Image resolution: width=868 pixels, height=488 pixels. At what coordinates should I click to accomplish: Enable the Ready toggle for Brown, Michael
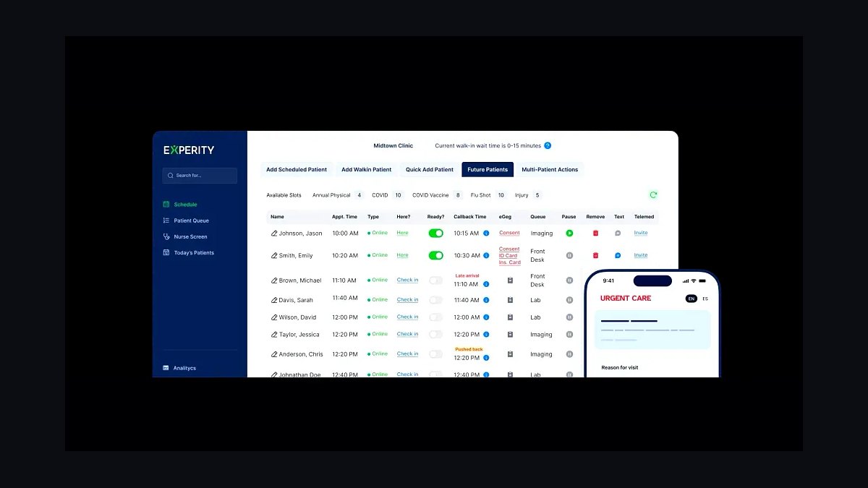pyautogui.click(x=435, y=281)
